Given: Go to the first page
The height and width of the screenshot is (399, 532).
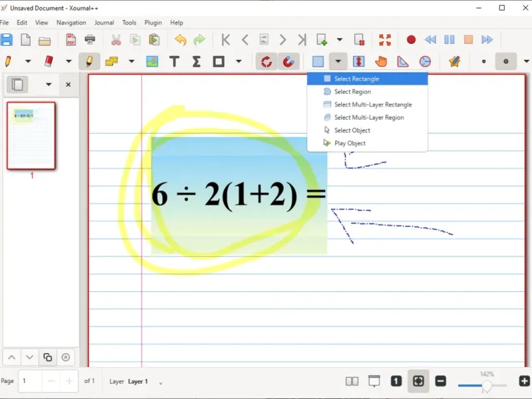Looking at the screenshot, I should point(225,40).
